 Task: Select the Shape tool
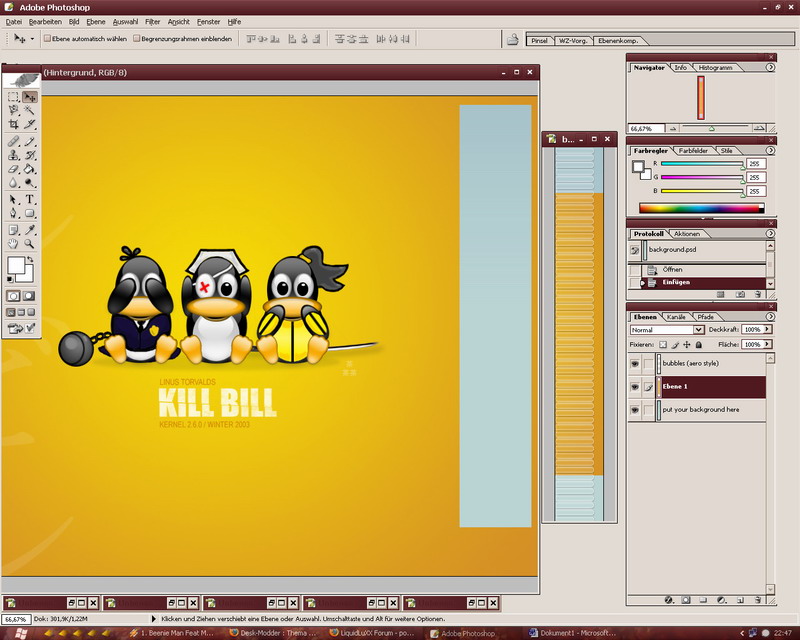pos(30,213)
